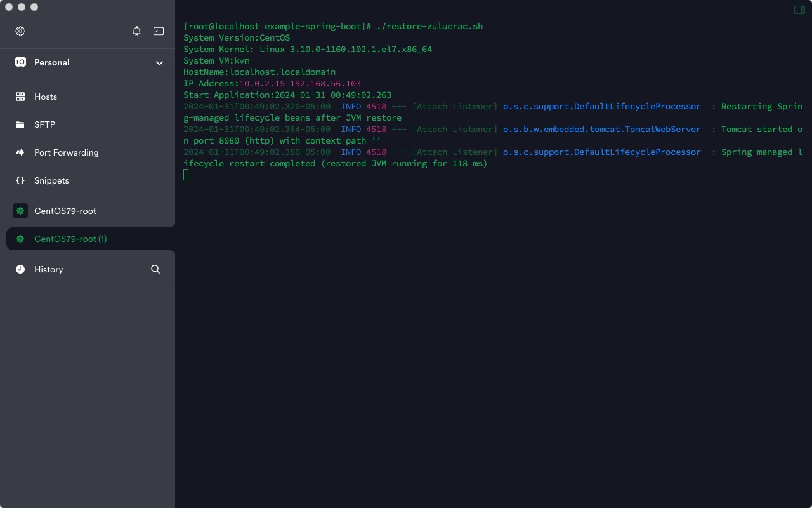The height and width of the screenshot is (508, 812).
Task: Click the Port Forwarding arrow icon
Action: pyautogui.click(x=20, y=152)
